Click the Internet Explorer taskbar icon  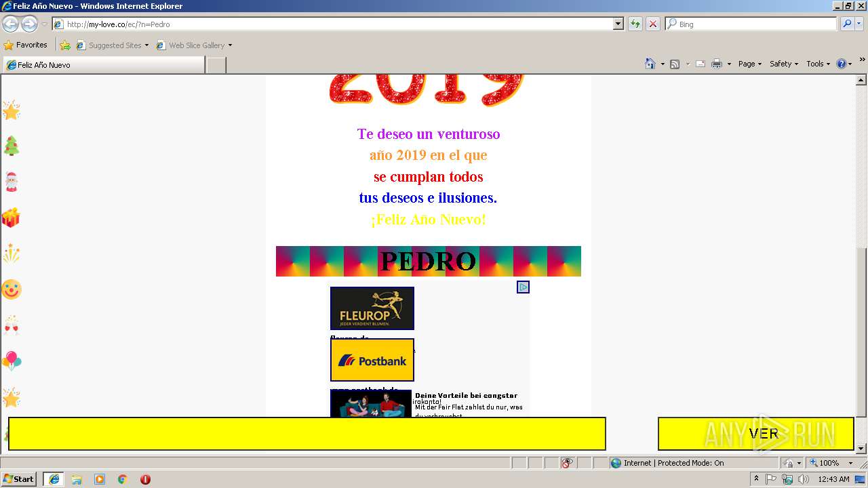click(x=54, y=479)
